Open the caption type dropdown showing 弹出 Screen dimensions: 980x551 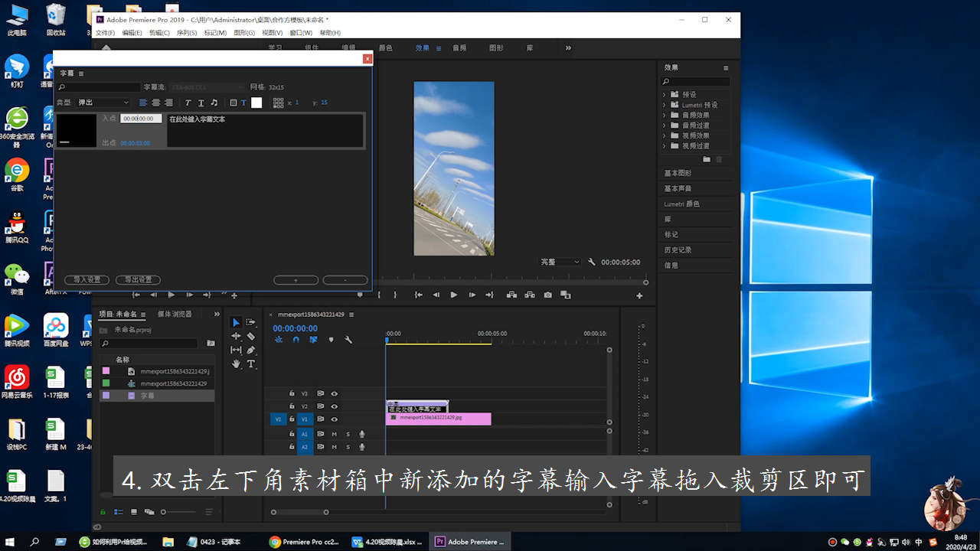103,103
